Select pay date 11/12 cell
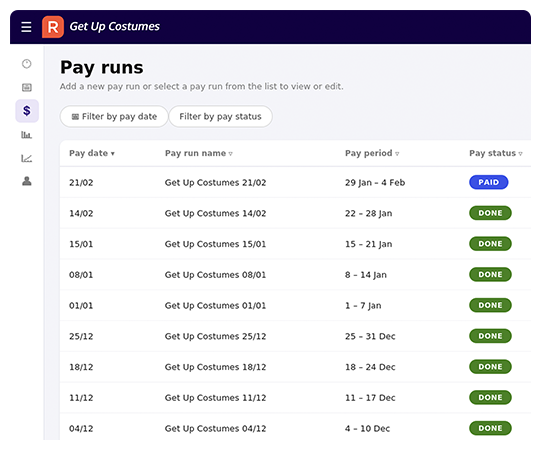Image resolution: width=541 pixels, height=450 pixels. (81, 398)
